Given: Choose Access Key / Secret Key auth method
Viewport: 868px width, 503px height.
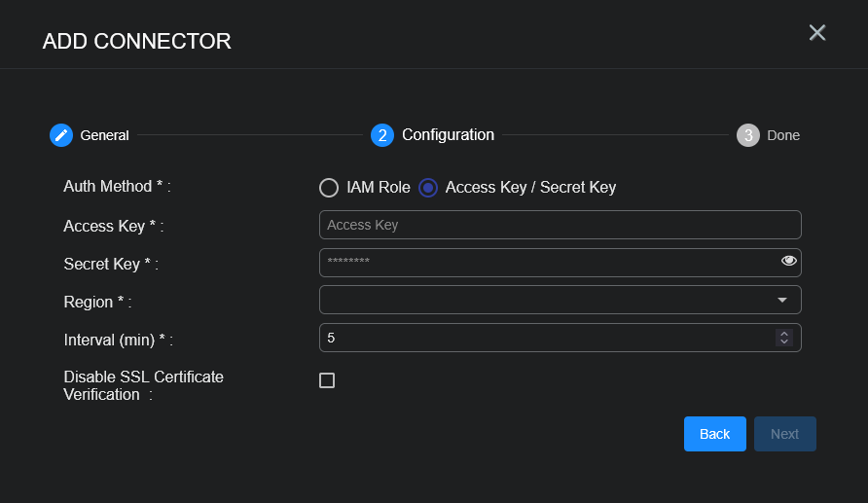Looking at the screenshot, I should (428, 188).
